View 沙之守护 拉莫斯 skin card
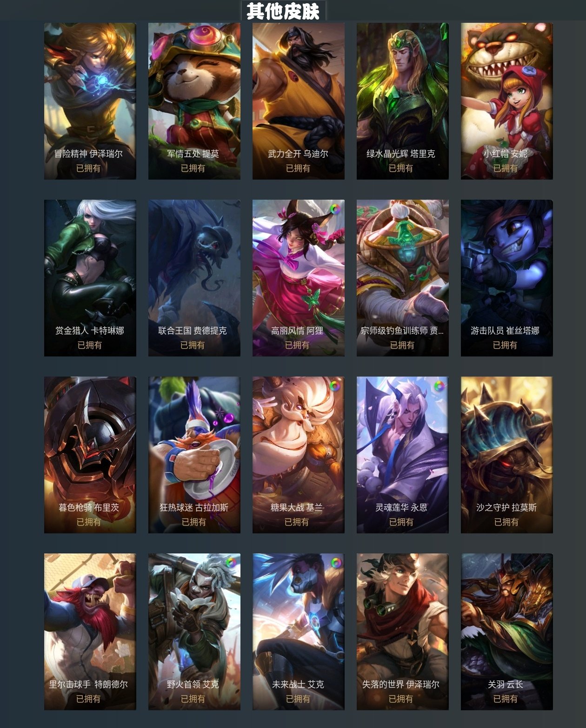Viewport: 586px width, 728px height. 507,455
